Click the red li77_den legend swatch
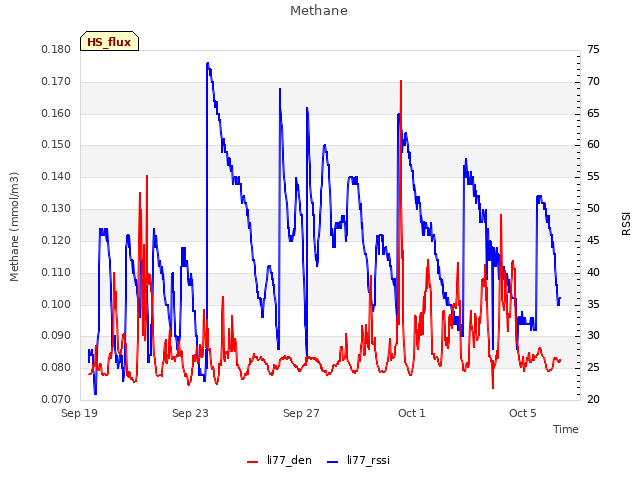This screenshot has width=640, height=480. pyautogui.click(x=253, y=462)
